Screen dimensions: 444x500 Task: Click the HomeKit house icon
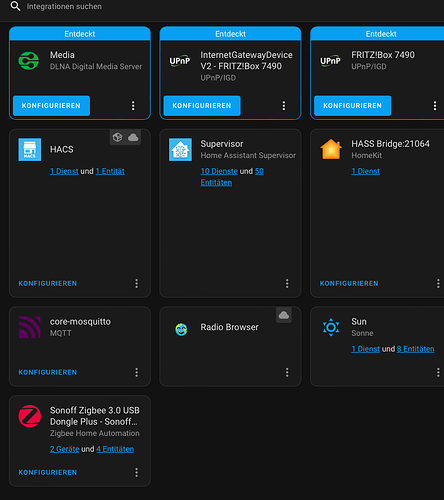[x=331, y=149]
